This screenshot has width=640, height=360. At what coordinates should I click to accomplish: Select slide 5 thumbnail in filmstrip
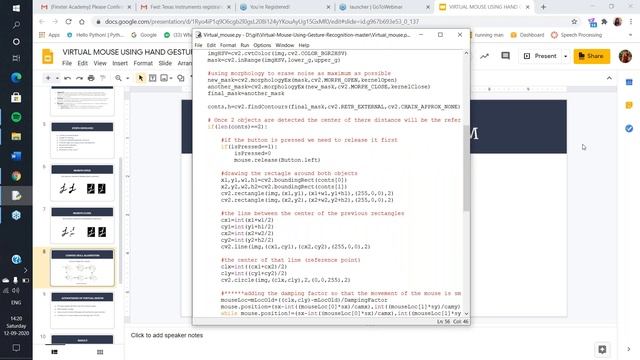[82, 140]
